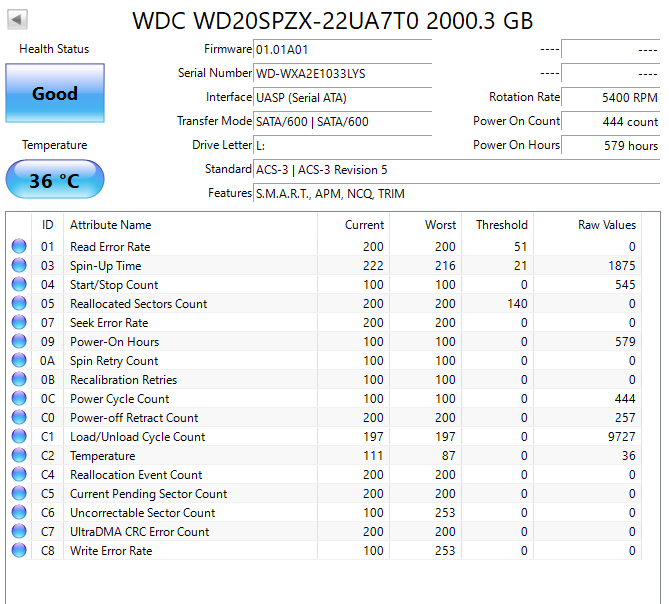This screenshot has width=669, height=604.
Task: Click the previous disk arrow button
Action: (x=17, y=20)
